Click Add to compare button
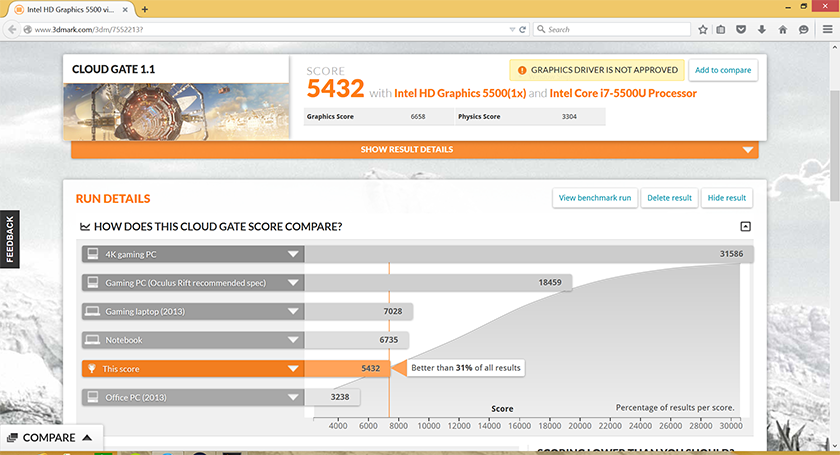This screenshot has width=840, height=455. pos(723,70)
